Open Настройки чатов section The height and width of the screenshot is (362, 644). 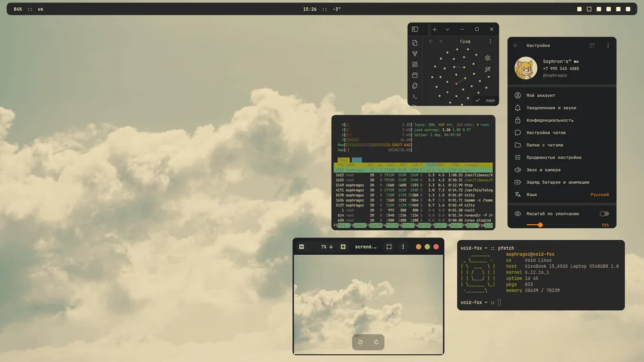tap(546, 133)
